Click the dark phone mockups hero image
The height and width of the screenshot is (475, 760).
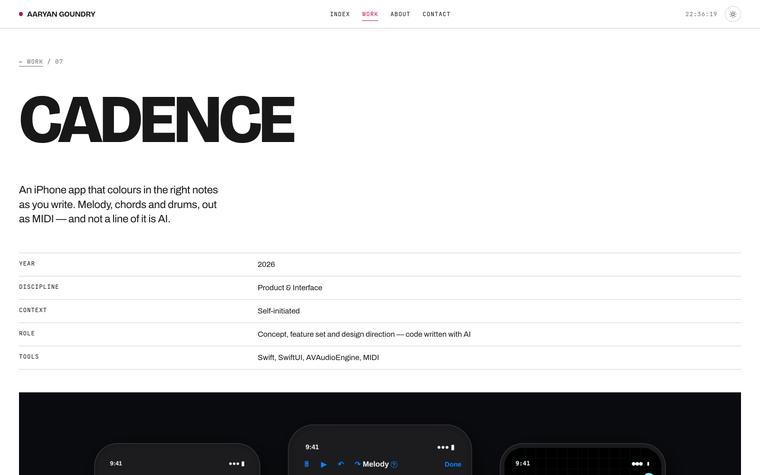tap(380, 434)
